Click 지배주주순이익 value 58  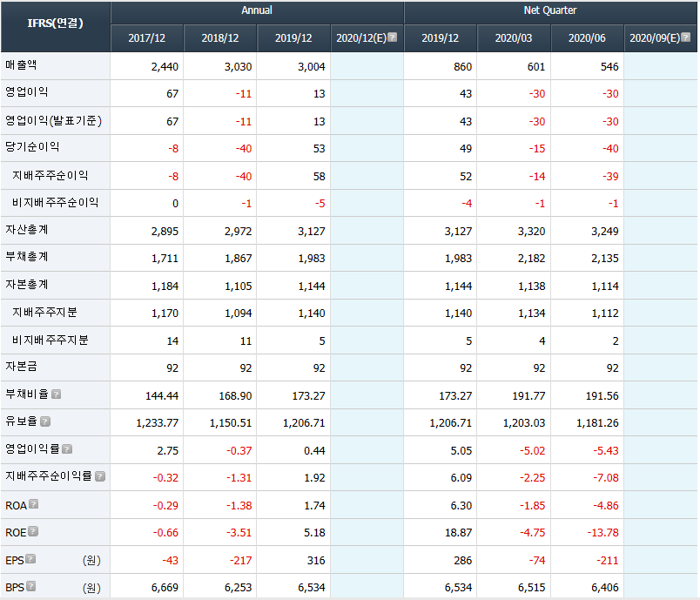[320, 176]
